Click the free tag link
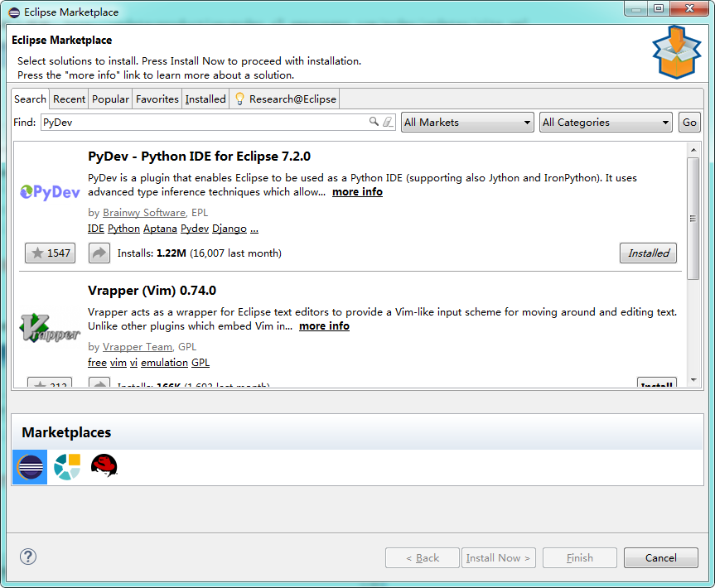Screen dimensions: 715x588 [x=97, y=363]
